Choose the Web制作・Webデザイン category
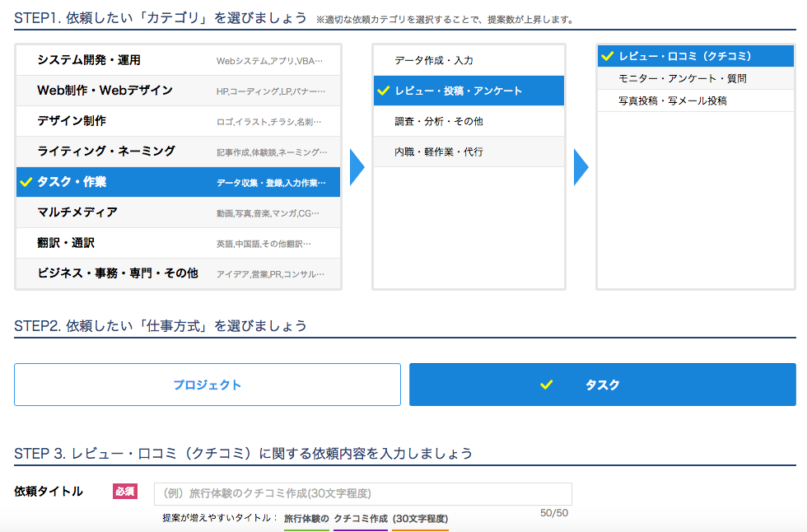 click(178, 91)
